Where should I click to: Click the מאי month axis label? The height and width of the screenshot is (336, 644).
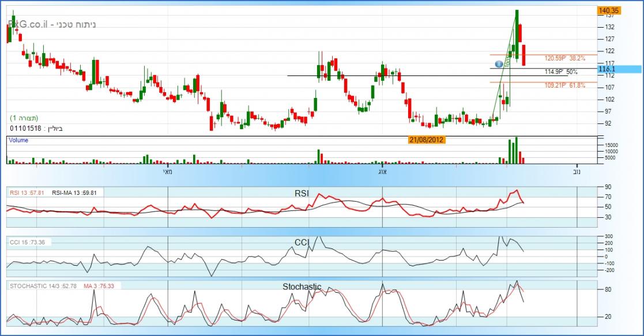point(167,171)
